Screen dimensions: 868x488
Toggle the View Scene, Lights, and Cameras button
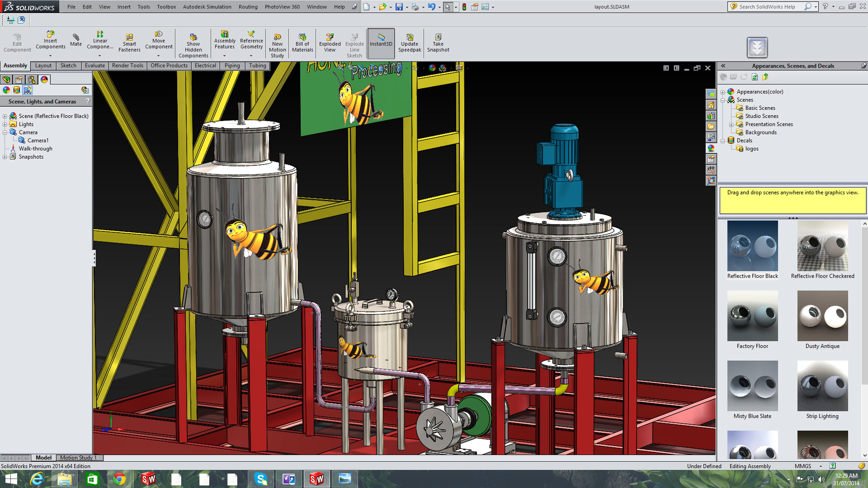[x=28, y=90]
